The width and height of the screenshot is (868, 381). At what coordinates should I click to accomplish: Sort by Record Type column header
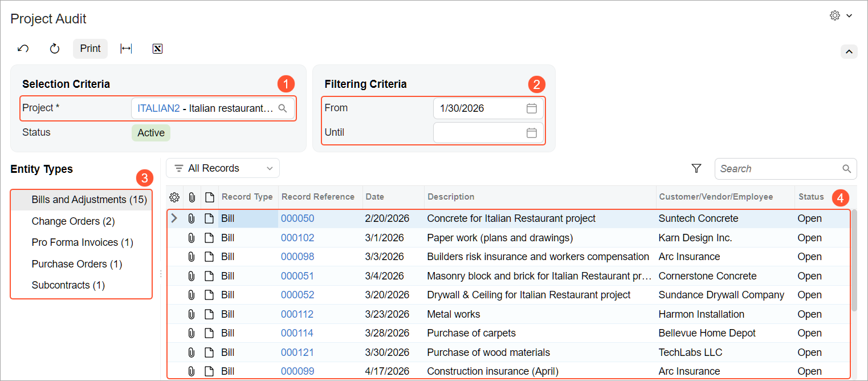click(247, 197)
